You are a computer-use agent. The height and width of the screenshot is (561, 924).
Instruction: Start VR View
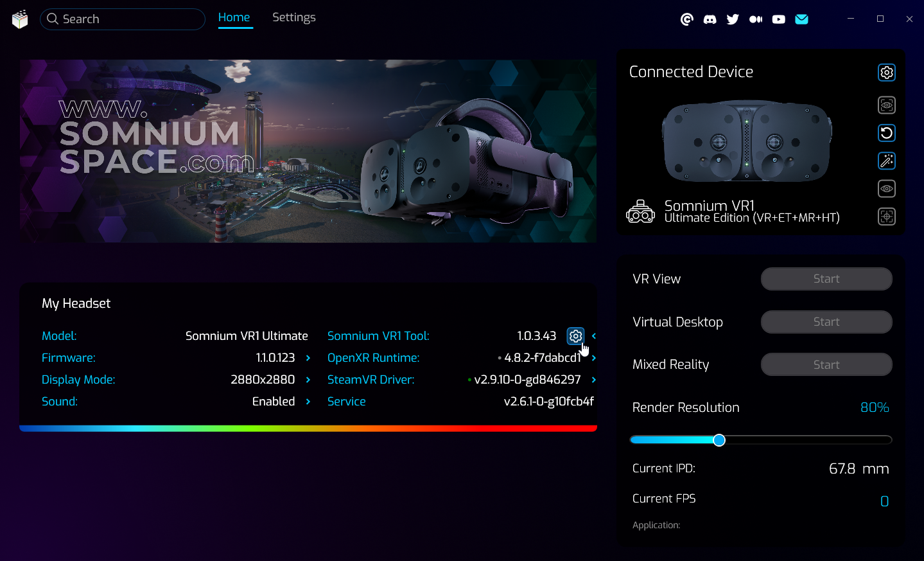click(826, 279)
